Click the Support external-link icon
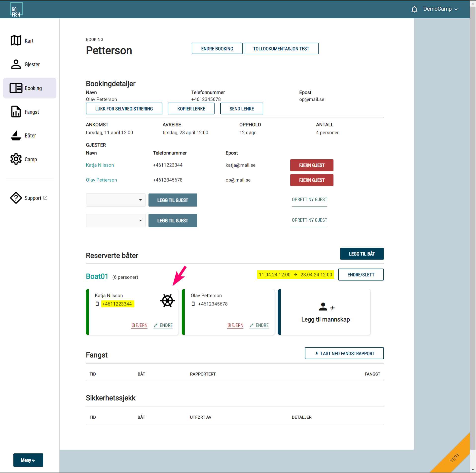 pyautogui.click(x=45, y=198)
